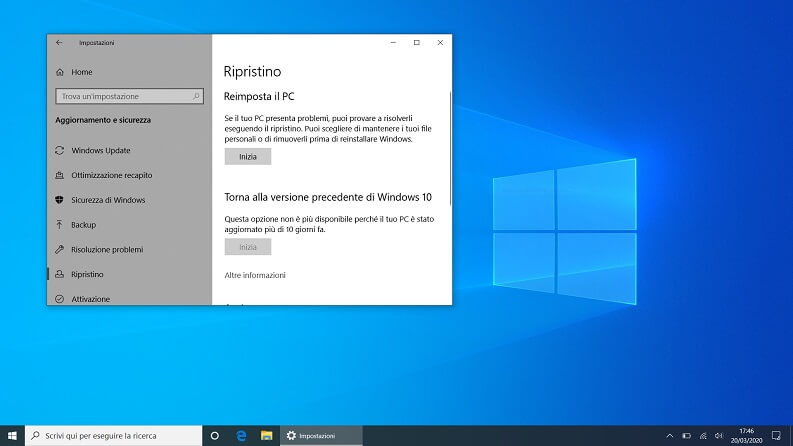The width and height of the screenshot is (793, 446).
Task: Open Ottimizzazione recapito page
Action: click(112, 175)
